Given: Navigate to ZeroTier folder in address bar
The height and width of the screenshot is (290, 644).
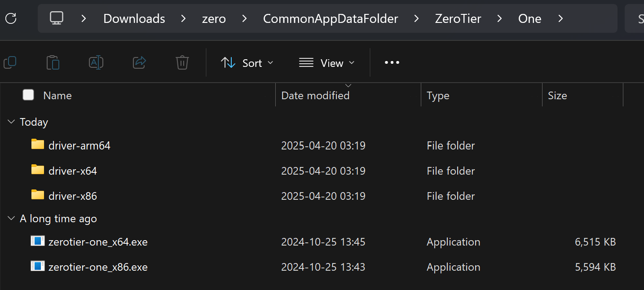Looking at the screenshot, I should tap(458, 18).
